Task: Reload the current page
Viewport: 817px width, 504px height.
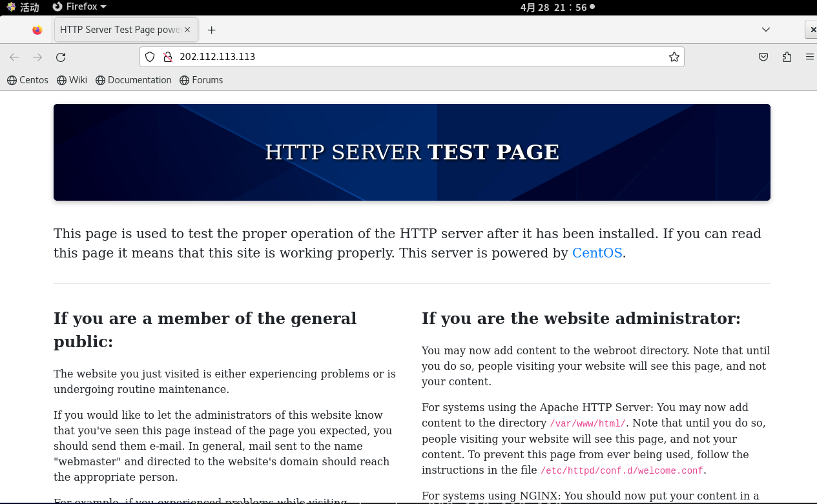Action: tap(61, 57)
